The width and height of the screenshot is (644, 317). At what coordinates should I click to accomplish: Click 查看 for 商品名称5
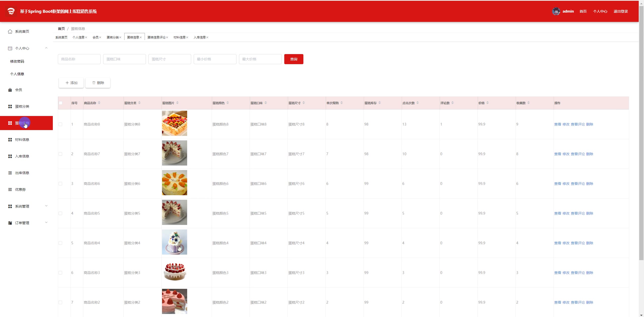point(558,213)
